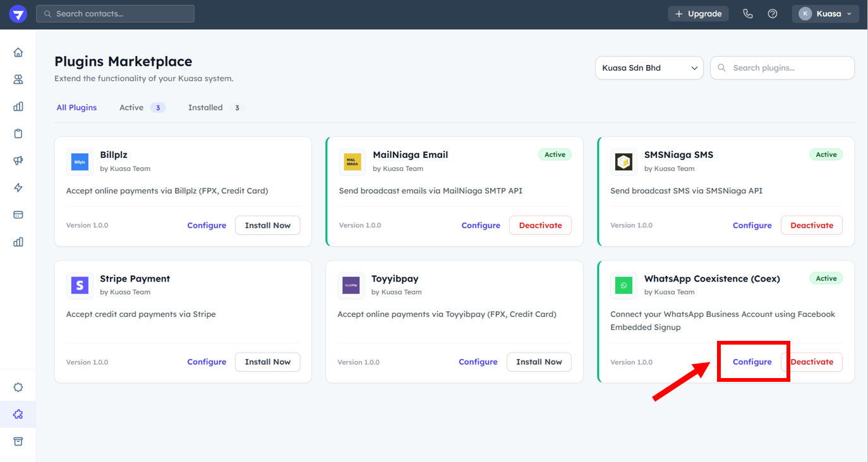Open the plugins puzzle icon in sidebar

[18, 414]
